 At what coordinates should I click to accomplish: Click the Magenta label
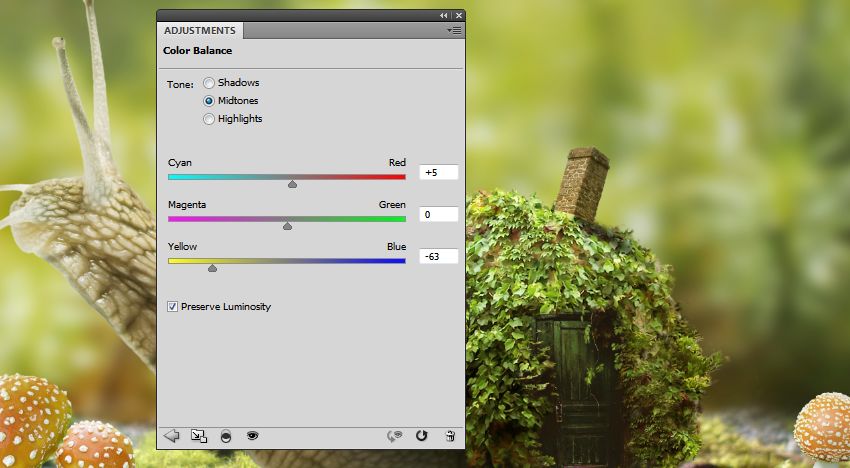pyautogui.click(x=187, y=204)
